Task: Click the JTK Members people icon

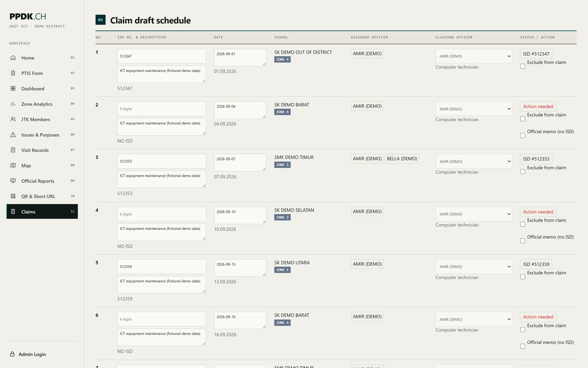Action: pos(13,119)
